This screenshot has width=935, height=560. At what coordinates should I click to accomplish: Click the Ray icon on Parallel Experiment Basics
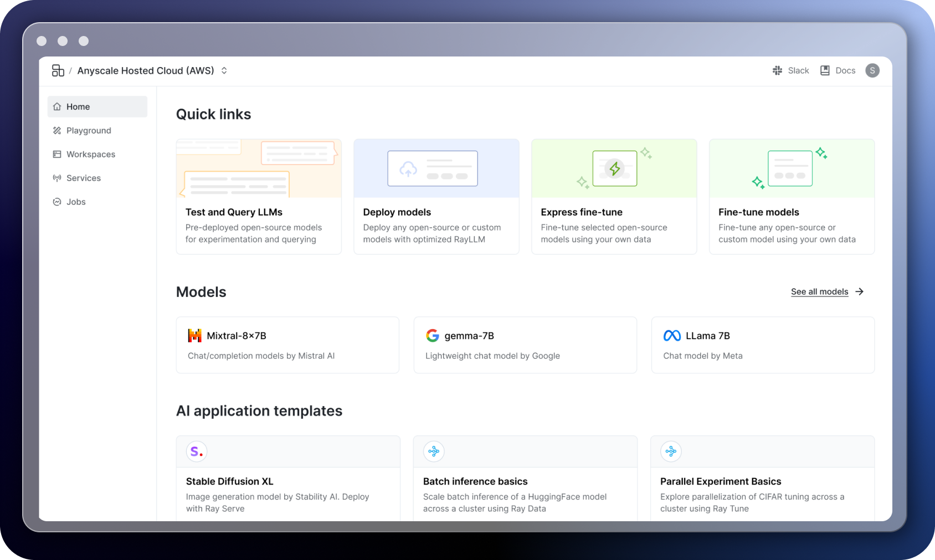tap(671, 451)
